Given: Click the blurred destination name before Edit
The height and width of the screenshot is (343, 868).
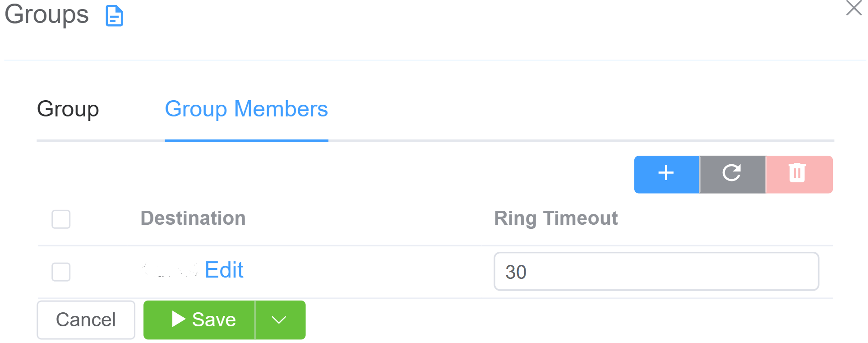Looking at the screenshot, I should (171, 270).
